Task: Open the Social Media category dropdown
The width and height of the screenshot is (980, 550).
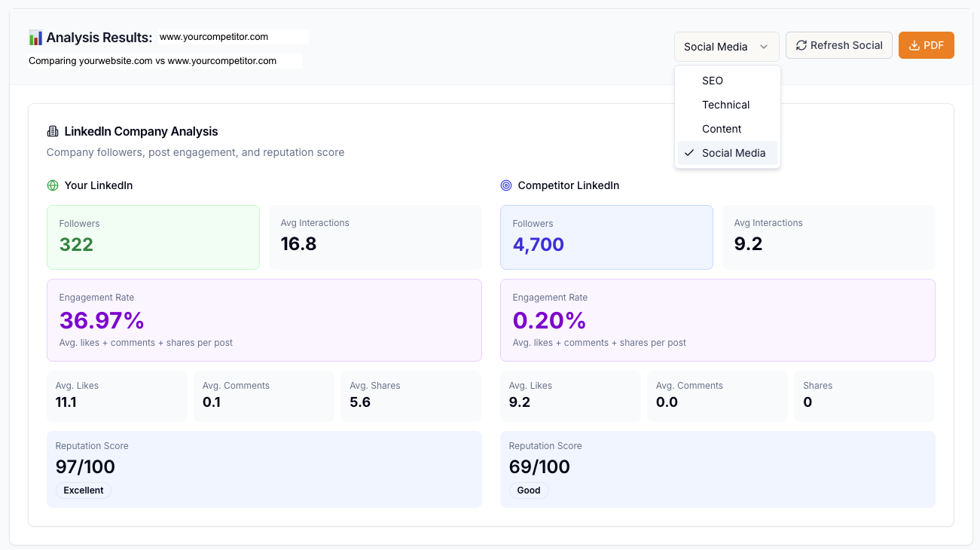Action: pyautogui.click(x=726, y=47)
